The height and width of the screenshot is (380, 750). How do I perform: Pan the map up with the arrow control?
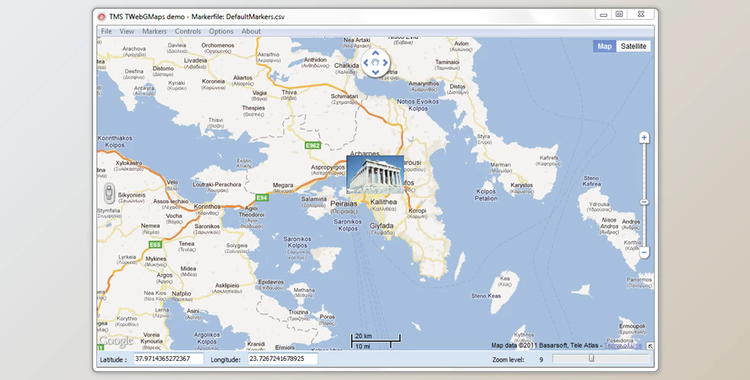pos(375,54)
